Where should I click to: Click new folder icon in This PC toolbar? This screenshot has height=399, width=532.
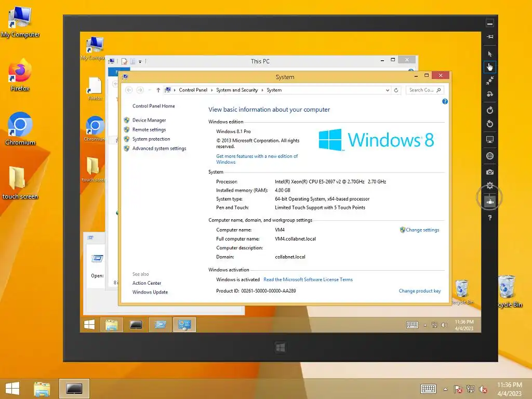tap(132, 61)
